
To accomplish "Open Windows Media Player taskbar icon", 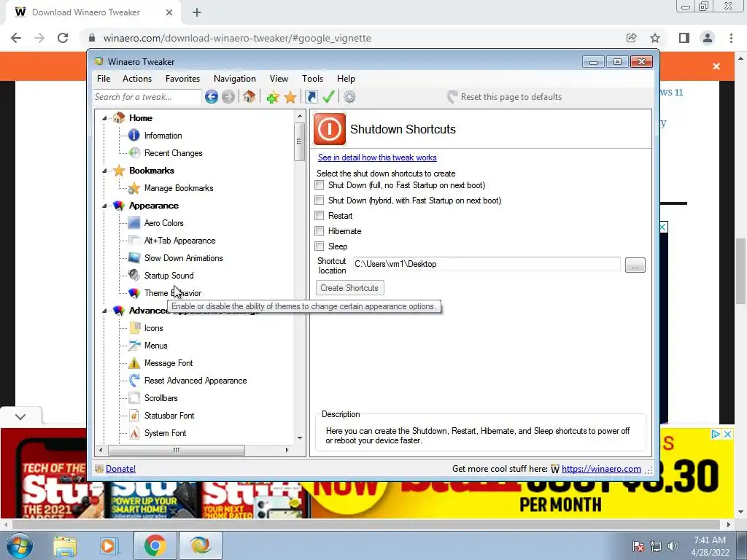I will coord(109,545).
